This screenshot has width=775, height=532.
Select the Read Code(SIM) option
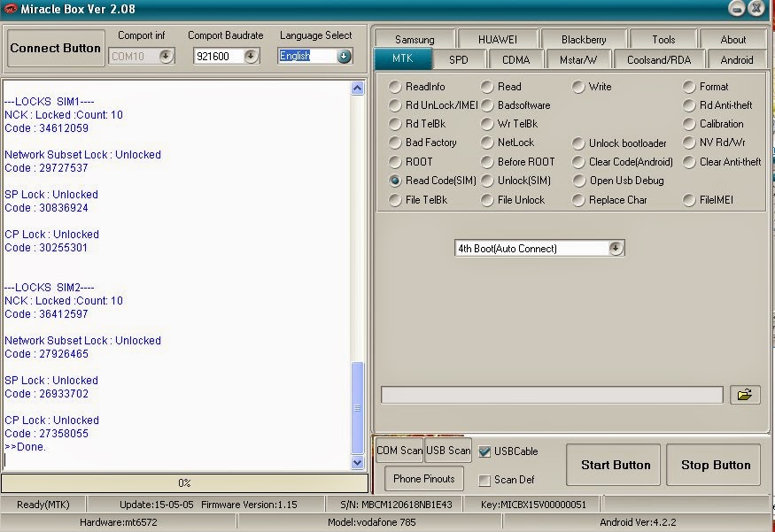pyautogui.click(x=394, y=181)
